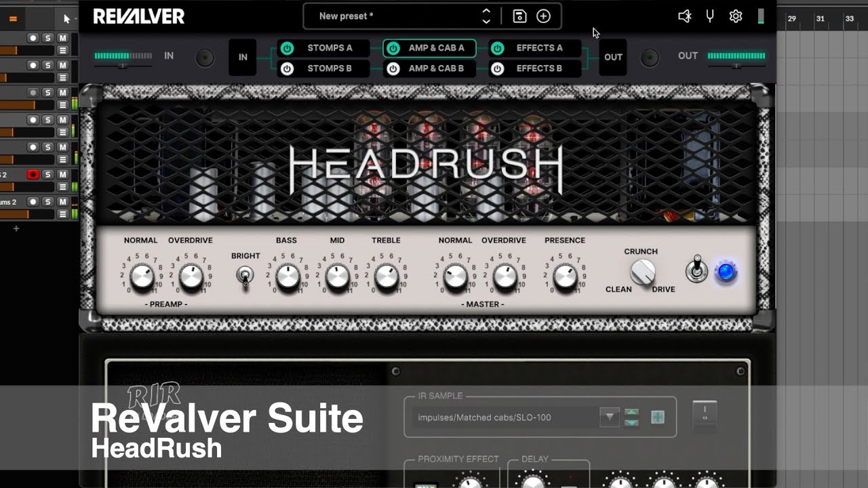The height and width of the screenshot is (488, 868).
Task: Click the Master NORMAL knob
Action: [x=455, y=276]
